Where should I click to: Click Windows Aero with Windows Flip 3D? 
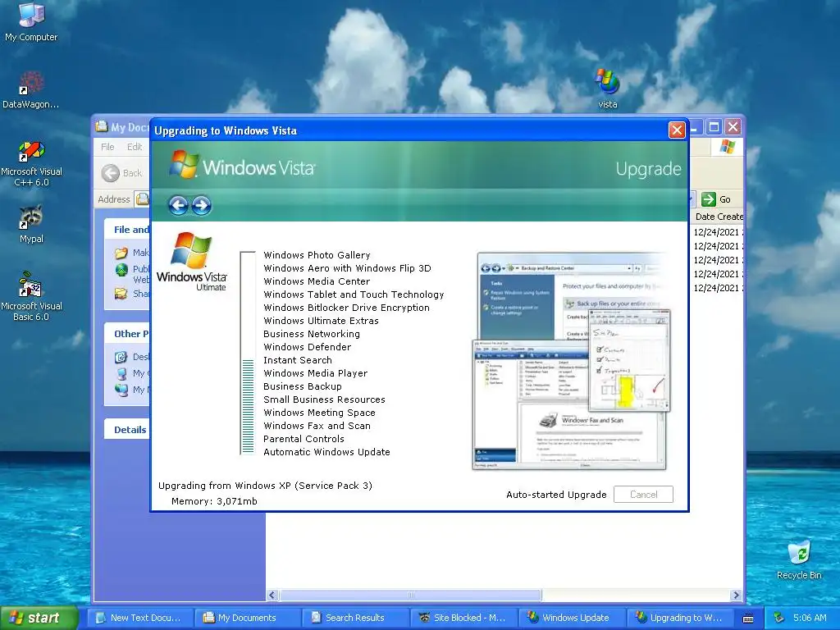pyautogui.click(x=347, y=268)
